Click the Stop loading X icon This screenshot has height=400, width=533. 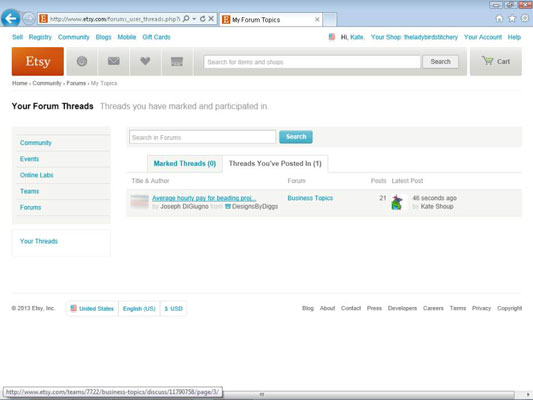pyautogui.click(x=211, y=19)
